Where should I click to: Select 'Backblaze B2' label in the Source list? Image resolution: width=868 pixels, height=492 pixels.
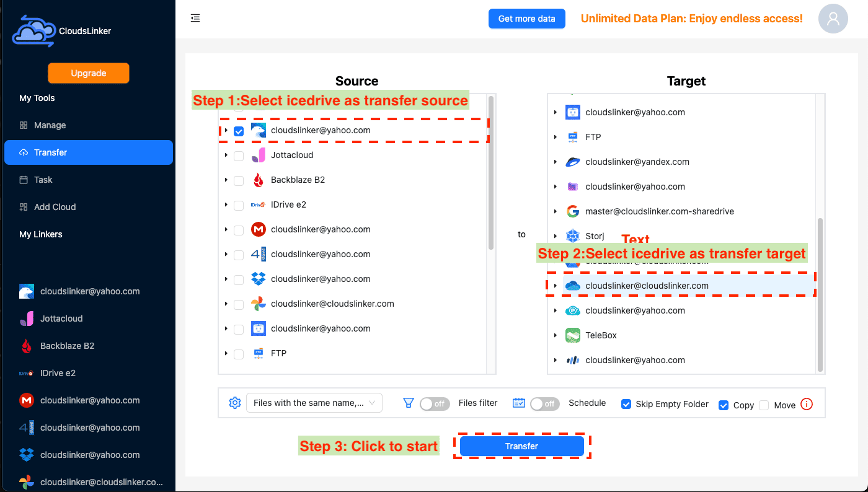click(298, 180)
